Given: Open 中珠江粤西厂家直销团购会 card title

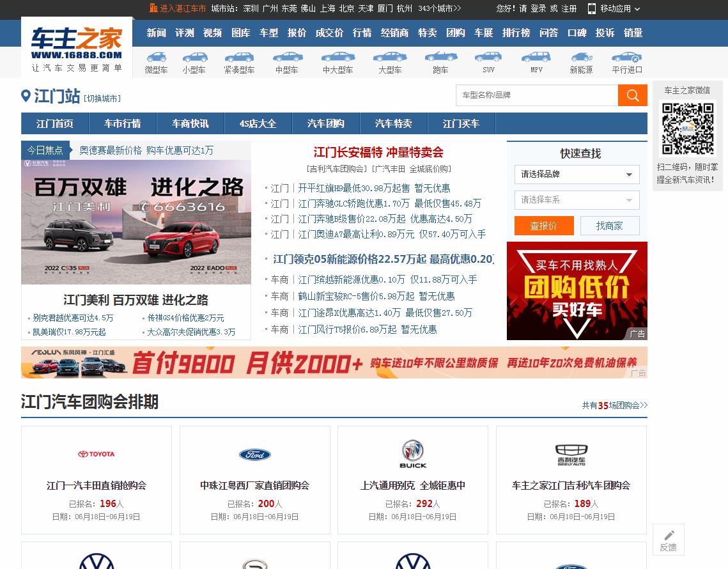Looking at the screenshot, I should point(255,485).
